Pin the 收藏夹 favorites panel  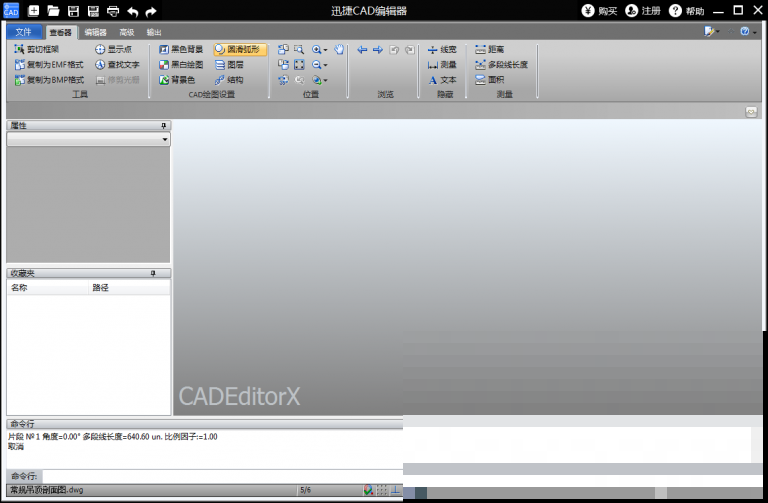(153, 273)
